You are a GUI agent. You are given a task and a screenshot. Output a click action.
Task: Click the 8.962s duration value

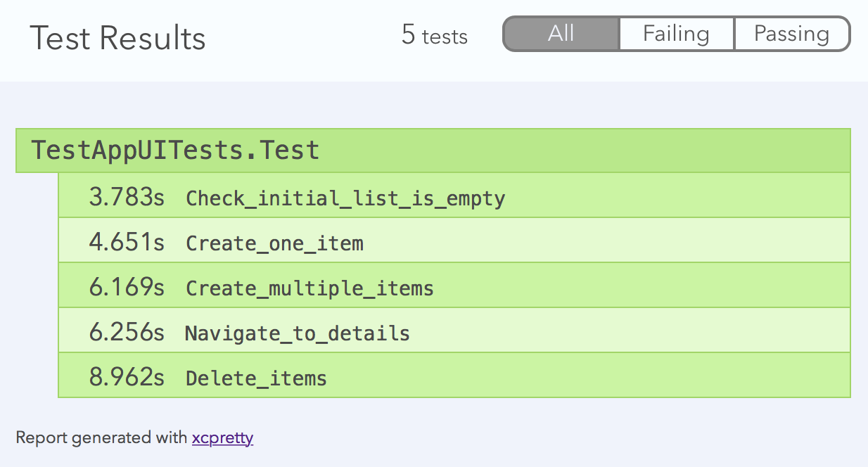click(127, 378)
